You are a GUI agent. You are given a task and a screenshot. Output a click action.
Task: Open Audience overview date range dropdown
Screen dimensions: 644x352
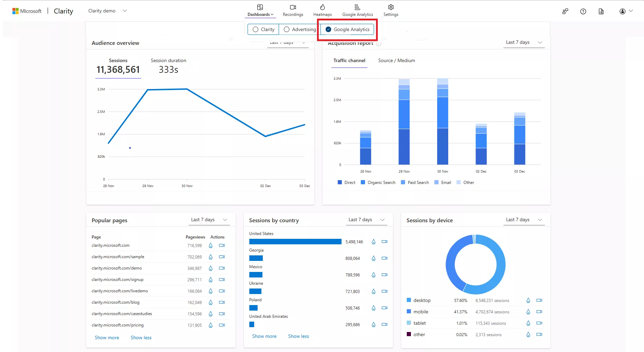click(288, 43)
